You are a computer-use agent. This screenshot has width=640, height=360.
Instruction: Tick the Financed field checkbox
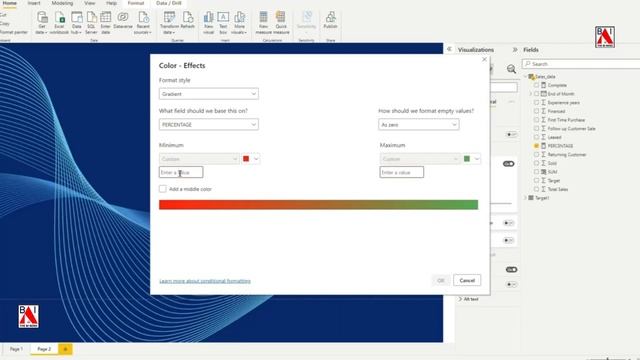(536, 111)
